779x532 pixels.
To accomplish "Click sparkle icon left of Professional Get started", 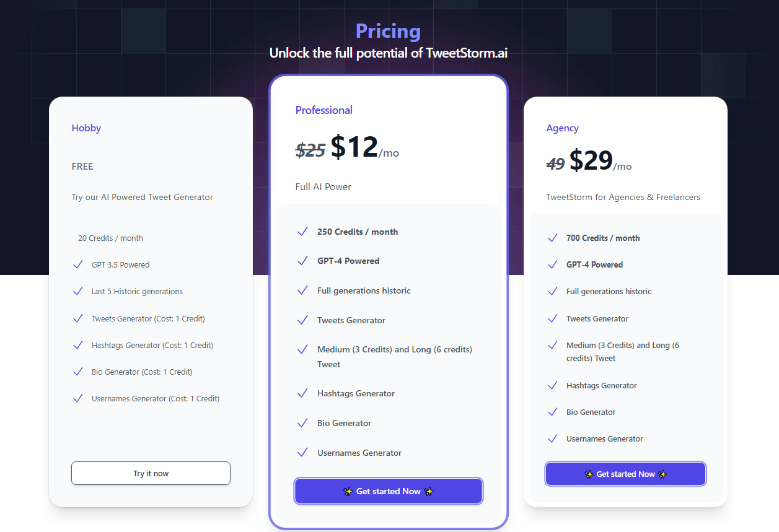I will tap(348, 491).
